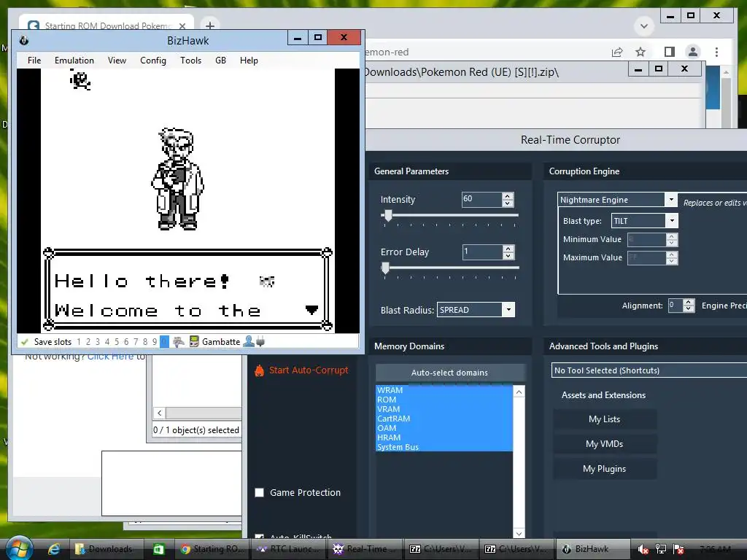Image resolution: width=747 pixels, height=560 pixels.
Task: Select highlighted save slot 0 in BizHawk
Action: click(x=164, y=341)
